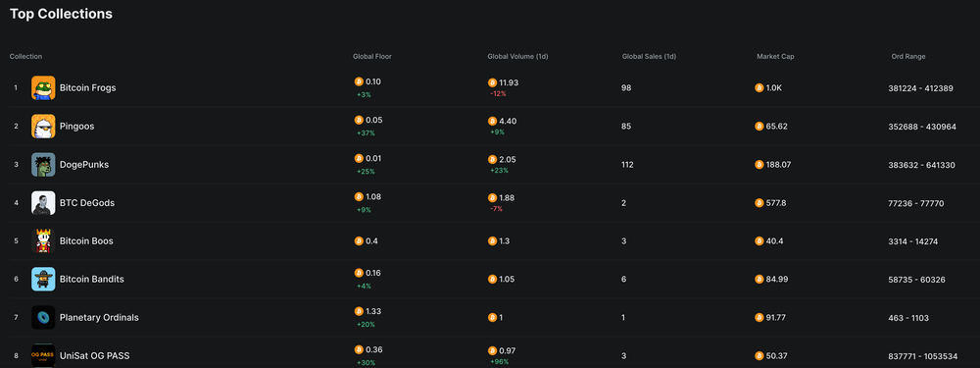980x368 pixels.
Task: Click the Bitcoin icon beside volume 11.93
Action: 493,82
